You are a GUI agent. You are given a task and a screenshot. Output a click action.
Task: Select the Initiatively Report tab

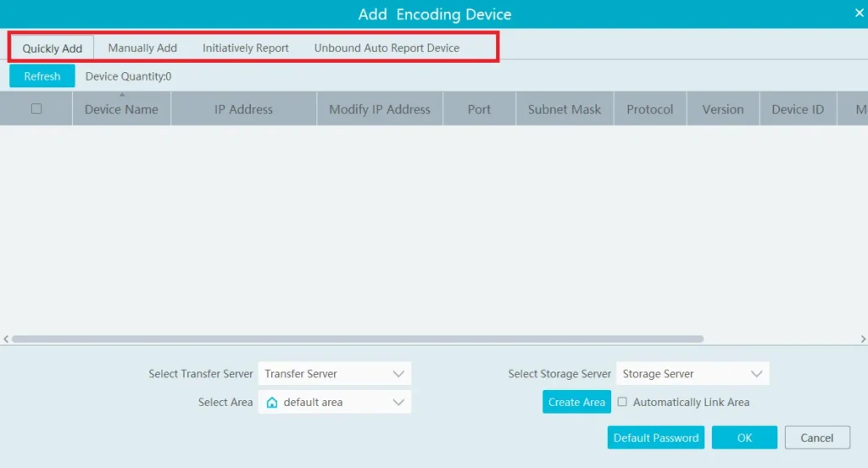[245, 48]
